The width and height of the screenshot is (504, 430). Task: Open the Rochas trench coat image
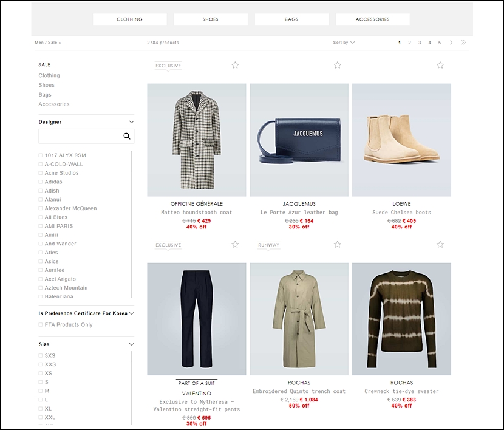[299, 319]
